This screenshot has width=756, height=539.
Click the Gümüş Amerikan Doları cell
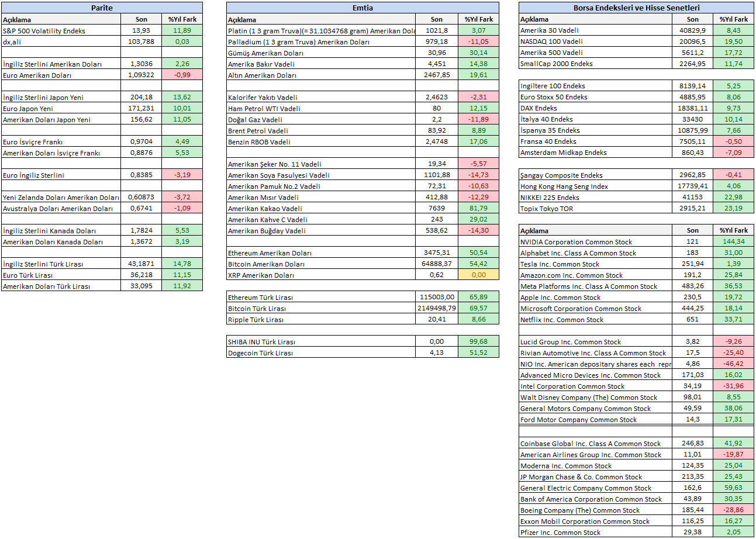point(321,53)
